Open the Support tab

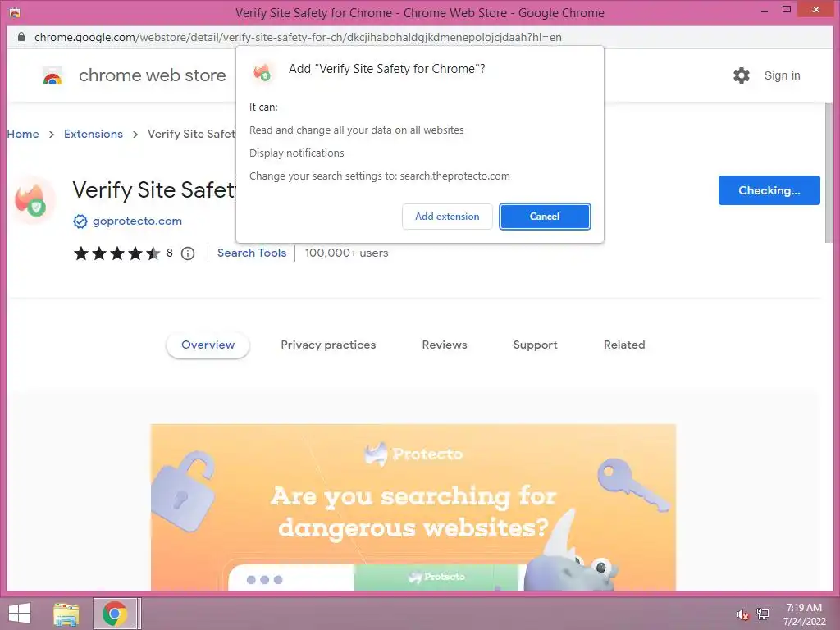click(x=535, y=345)
